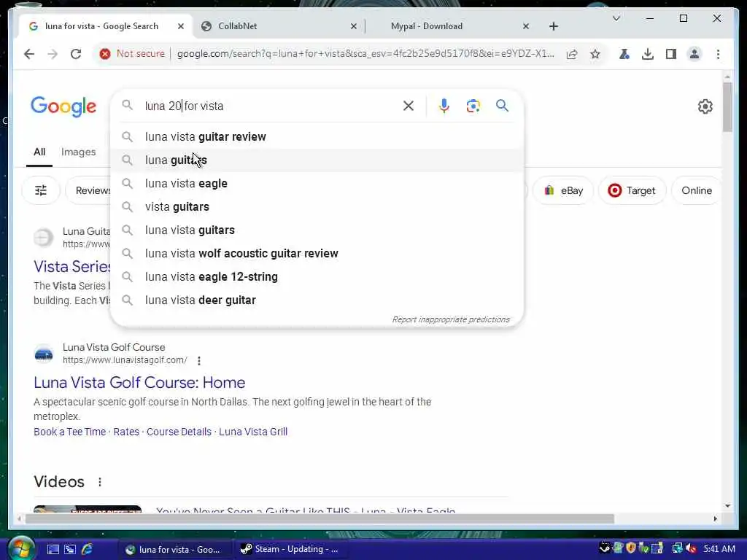This screenshot has width=747, height=560.
Task: Open the Chrome three-dot menu
Action: (718, 54)
